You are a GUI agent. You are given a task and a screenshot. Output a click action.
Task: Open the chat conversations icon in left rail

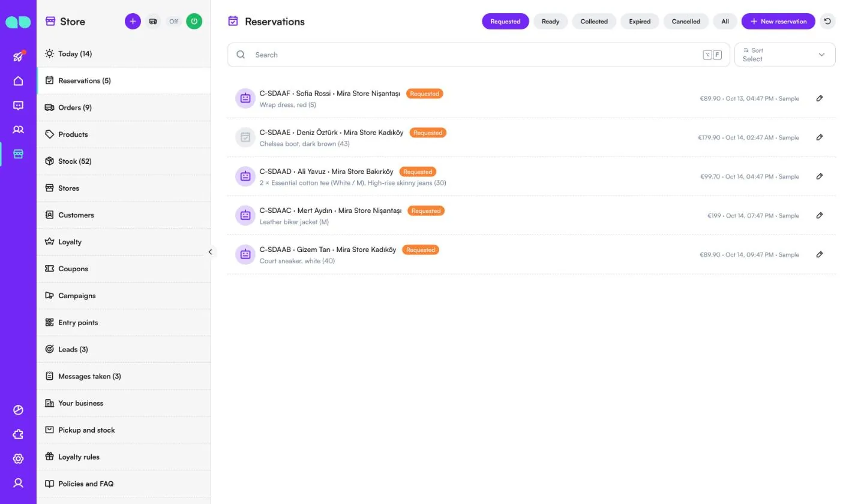point(18,106)
